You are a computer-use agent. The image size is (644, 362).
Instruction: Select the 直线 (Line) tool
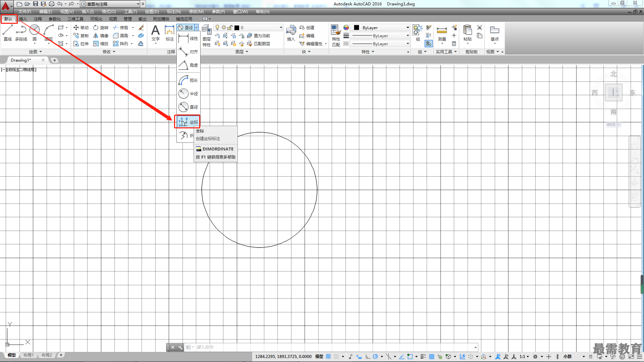pyautogui.click(x=8, y=33)
